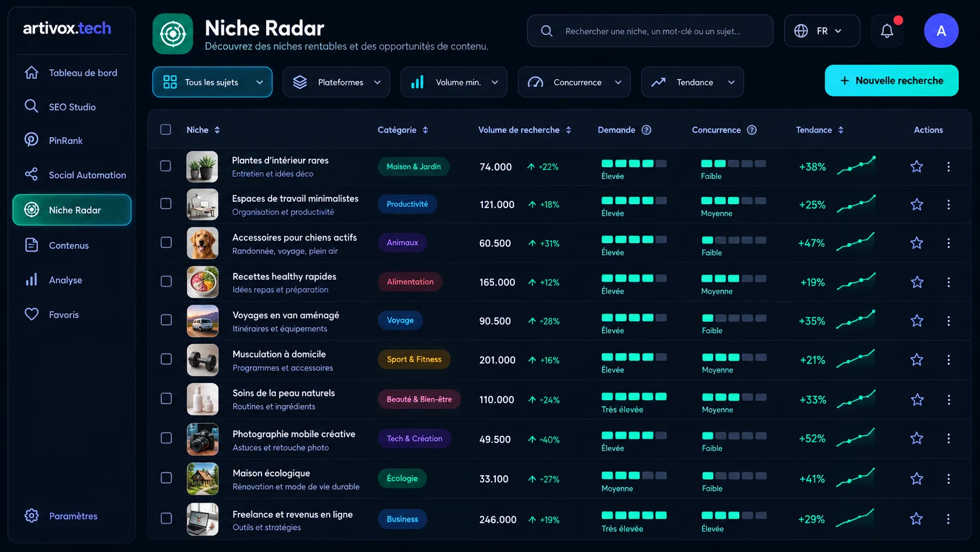Star the Accessoires pour chiens actifs row
The image size is (980, 552).
pyautogui.click(x=917, y=243)
